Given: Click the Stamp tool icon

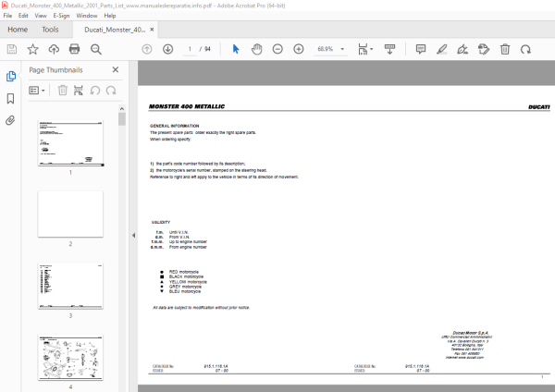Looking at the screenshot, I should tap(484, 49).
